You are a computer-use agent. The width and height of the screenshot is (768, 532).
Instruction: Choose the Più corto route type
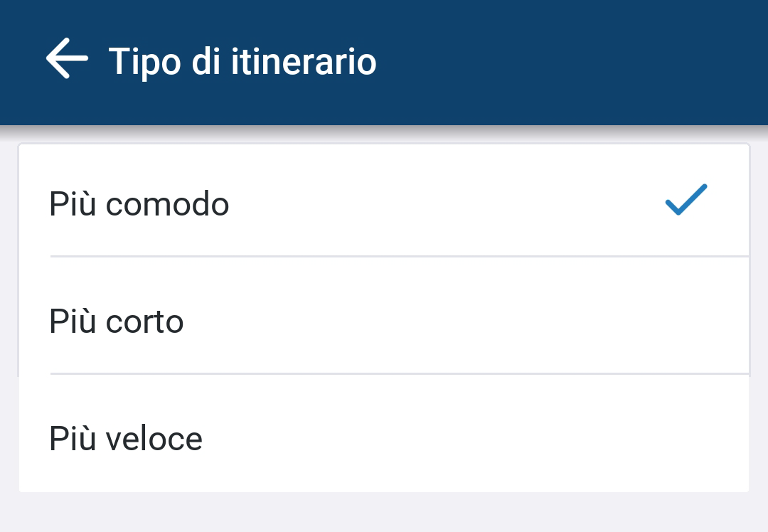click(x=384, y=321)
